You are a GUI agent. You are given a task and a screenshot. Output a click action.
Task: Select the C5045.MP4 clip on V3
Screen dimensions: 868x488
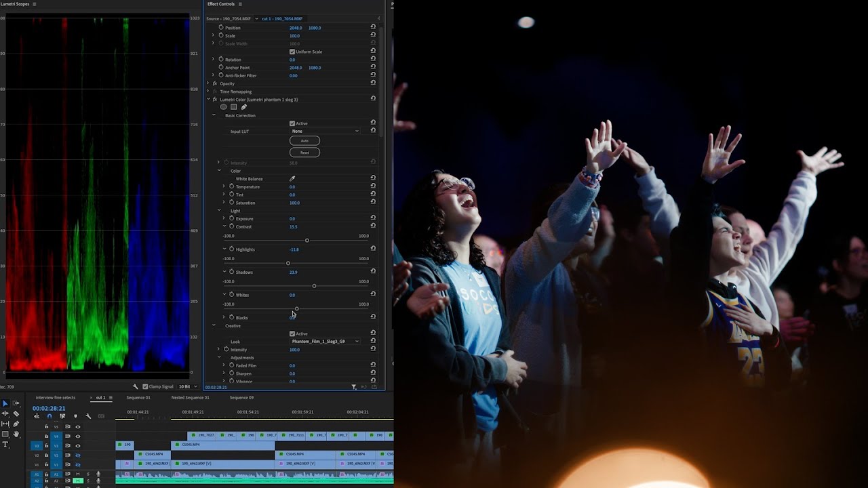(x=223, y=445)
